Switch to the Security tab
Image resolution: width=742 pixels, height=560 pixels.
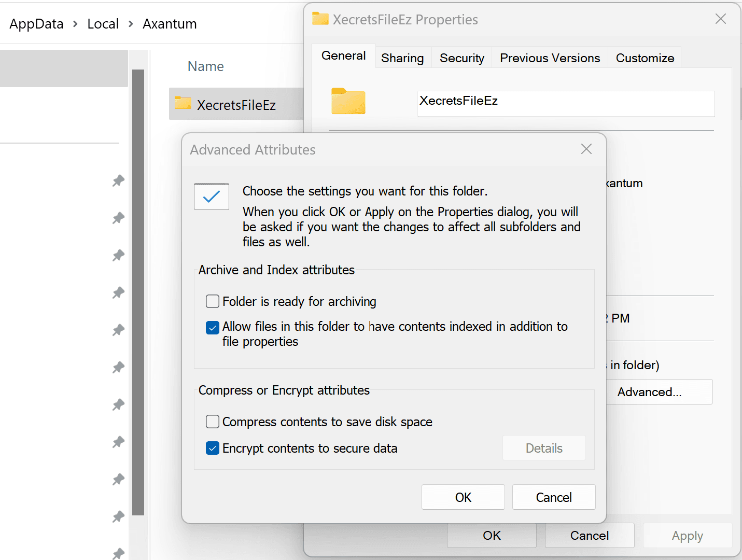[461, 58]
